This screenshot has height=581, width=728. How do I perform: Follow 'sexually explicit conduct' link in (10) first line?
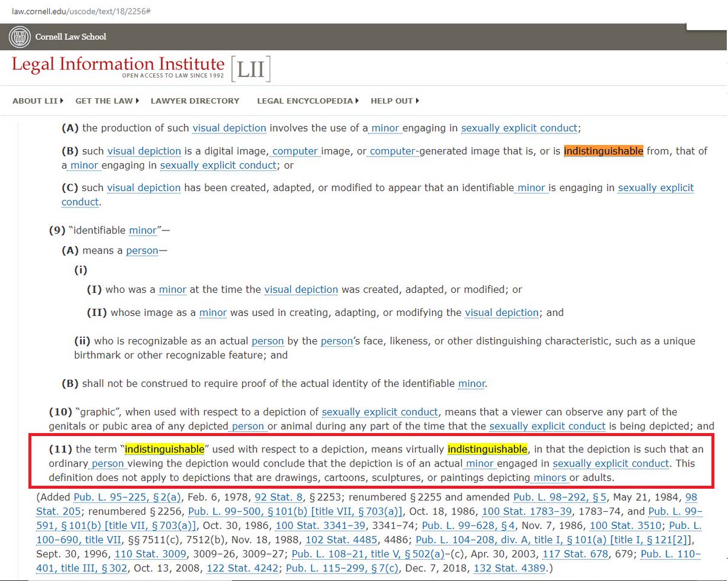pyautogui.click(x=380, y=412)
